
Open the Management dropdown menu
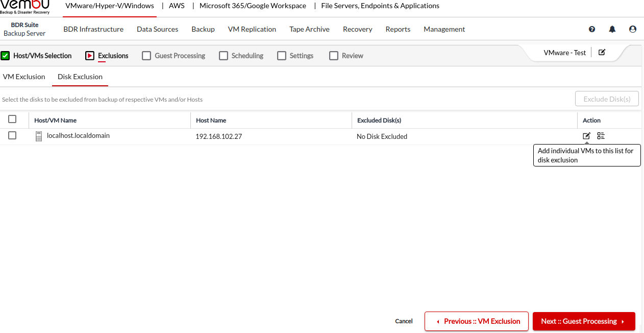444,29
